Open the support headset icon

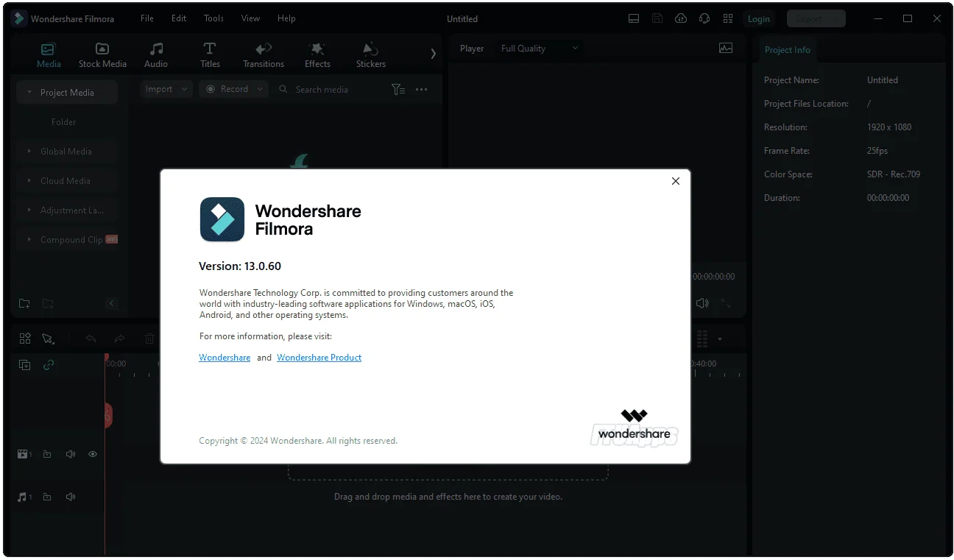704,19
